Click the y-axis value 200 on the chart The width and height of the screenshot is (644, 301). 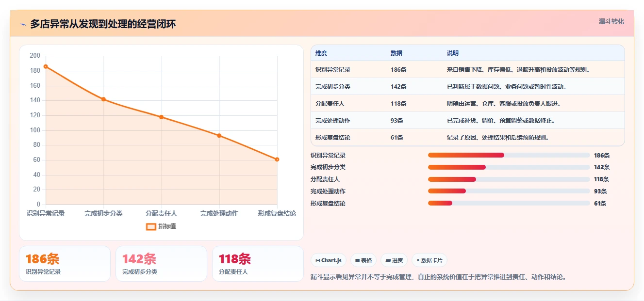click(x=35, y=56)
